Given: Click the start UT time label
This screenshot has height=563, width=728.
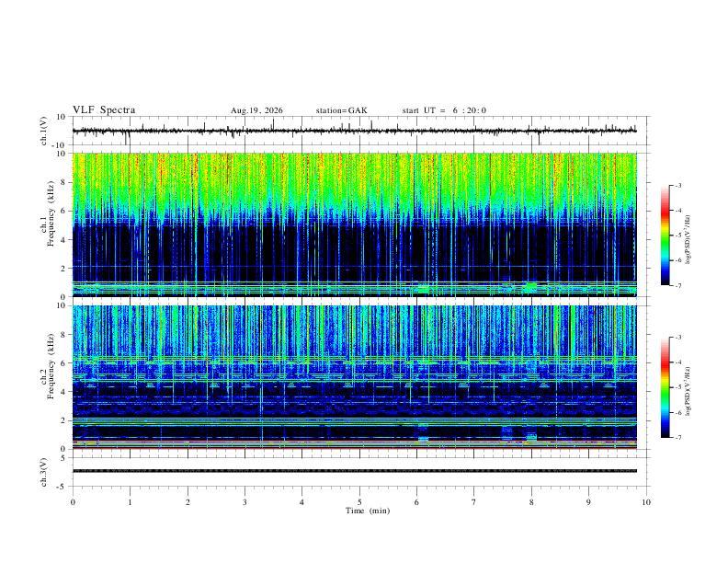Looking at the screenshot, I should (x=444, y=110).
